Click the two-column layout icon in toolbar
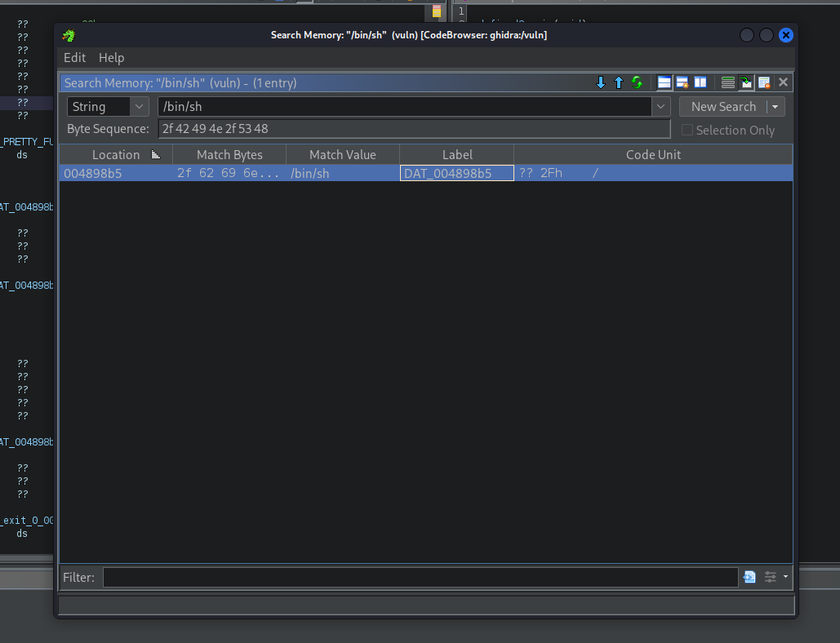The height and width of the screenshot is (643, 840). pos(700,82)
